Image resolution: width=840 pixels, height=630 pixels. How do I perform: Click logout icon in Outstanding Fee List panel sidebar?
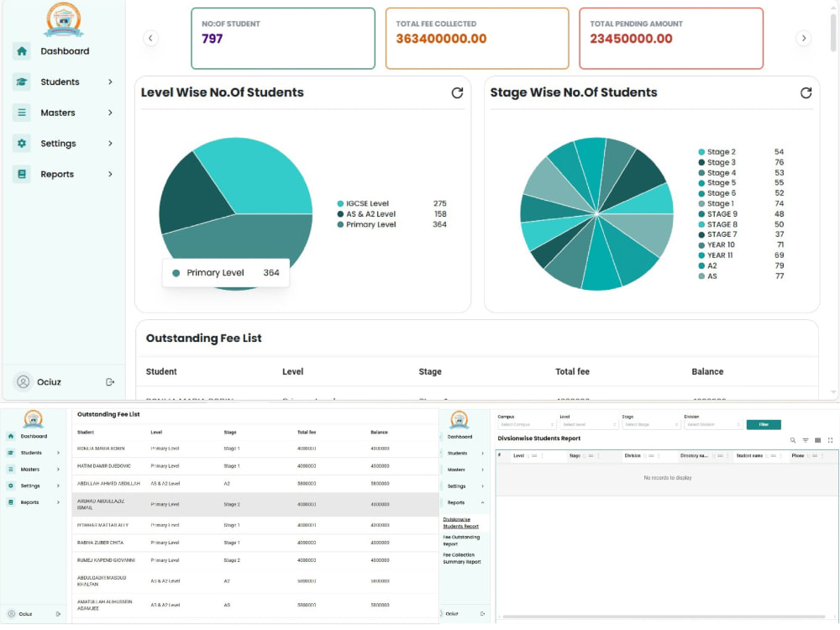pyautogui.click(x=59, y=614)
